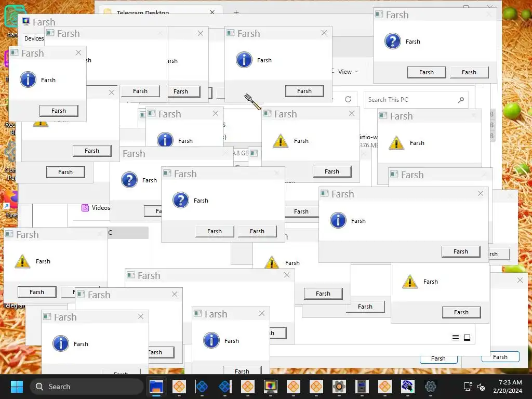Select the Videos text label in File Explorer
This screenshot has height=399, width=532.
(x=101, y=208)
